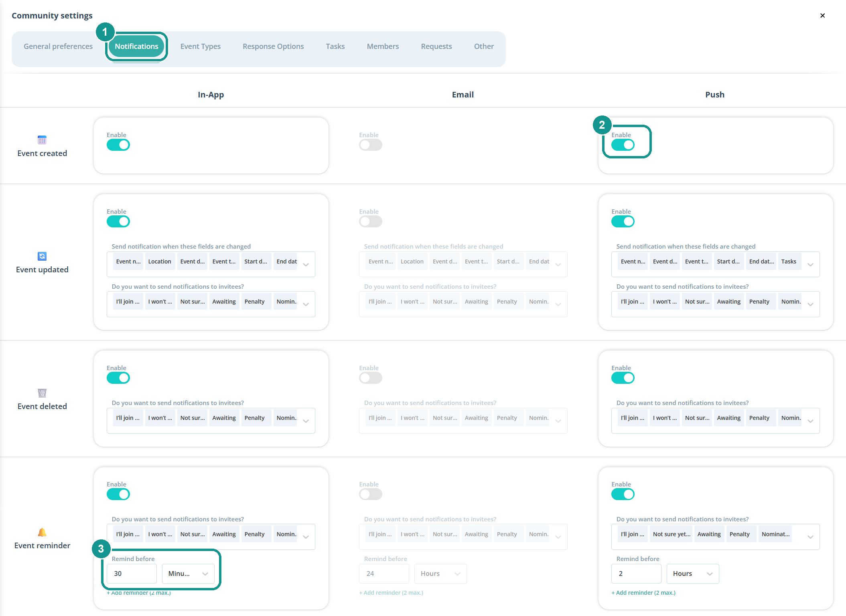Open the Response Options tab
Screen dimensions: 846x616
[x=273, y=47]
